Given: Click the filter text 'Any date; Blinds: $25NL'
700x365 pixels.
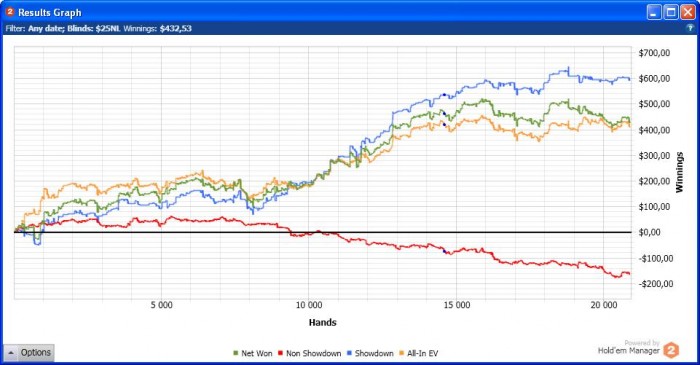Looking at the screenshot, I should [x=74, y=28].
